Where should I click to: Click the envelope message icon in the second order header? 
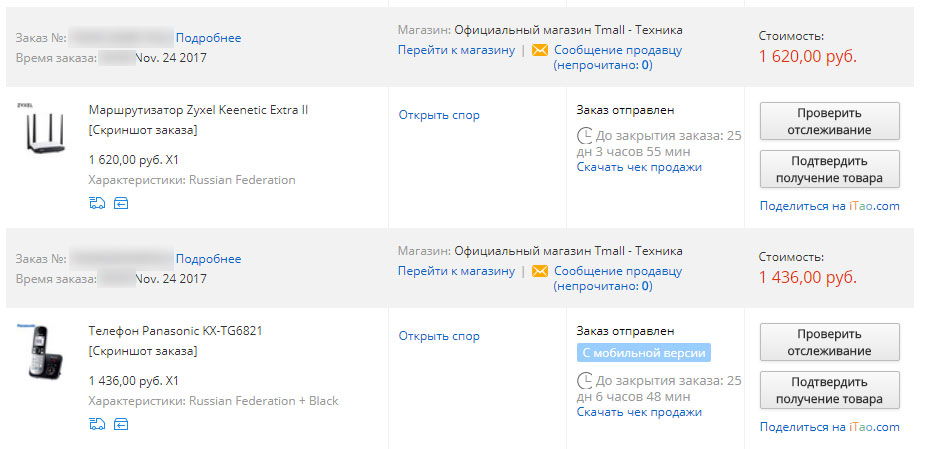[x=540, y=271]
